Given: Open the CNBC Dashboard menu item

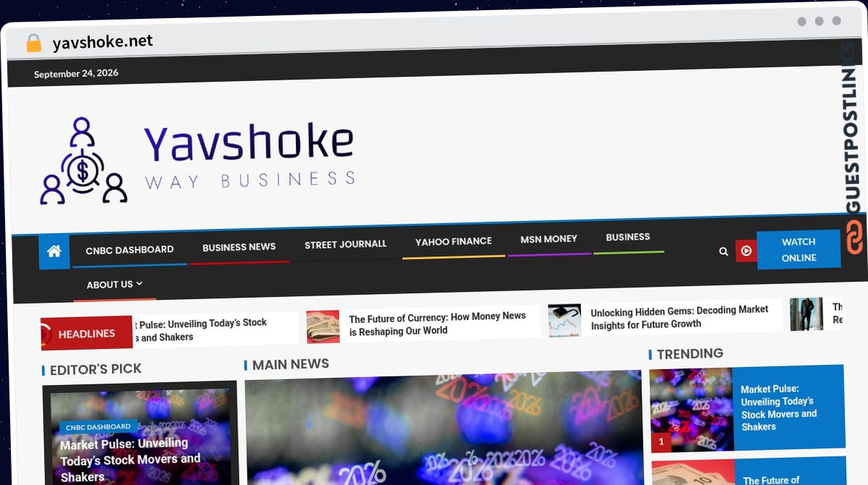Looking at the screenshot, I should coord(129,250).
